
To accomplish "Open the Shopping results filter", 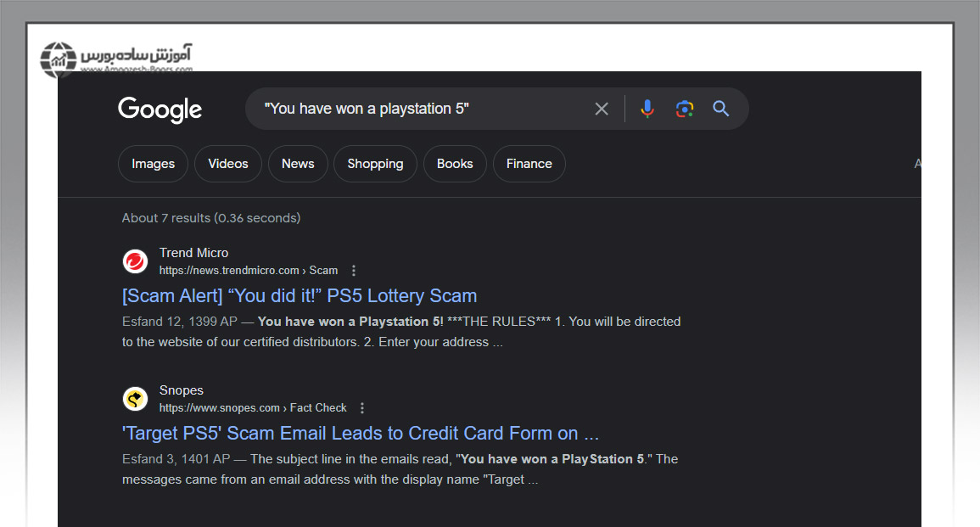I will (x=375, y=164).
